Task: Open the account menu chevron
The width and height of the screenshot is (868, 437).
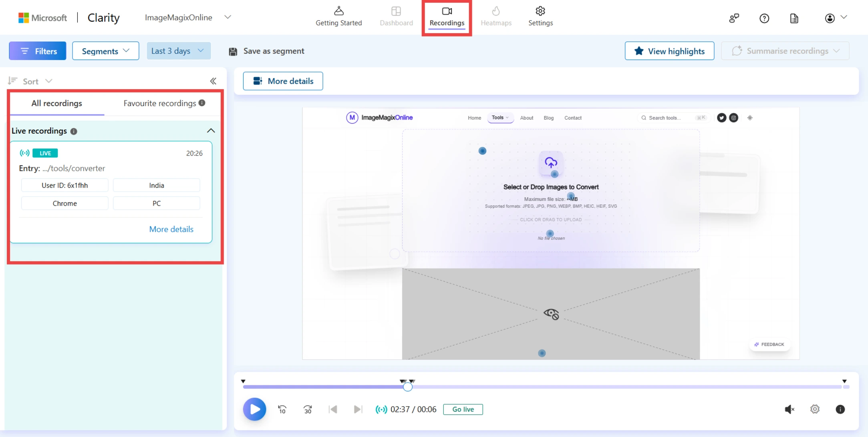Action: pyautogui.click(x=844, y=17)
